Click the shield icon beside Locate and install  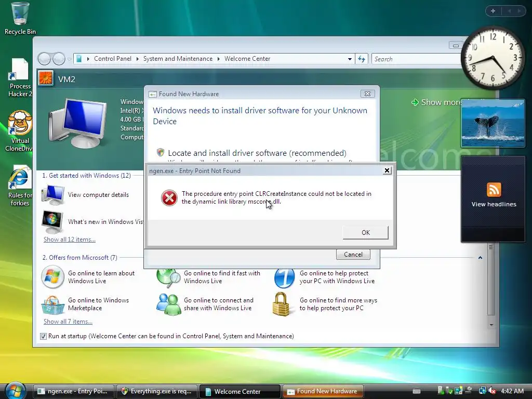click(161, 152)
